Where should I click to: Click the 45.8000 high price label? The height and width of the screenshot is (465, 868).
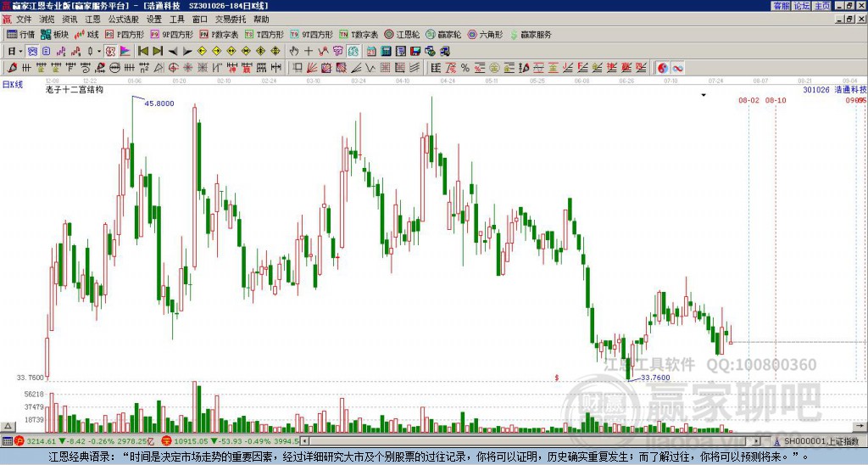pos(159,103)
